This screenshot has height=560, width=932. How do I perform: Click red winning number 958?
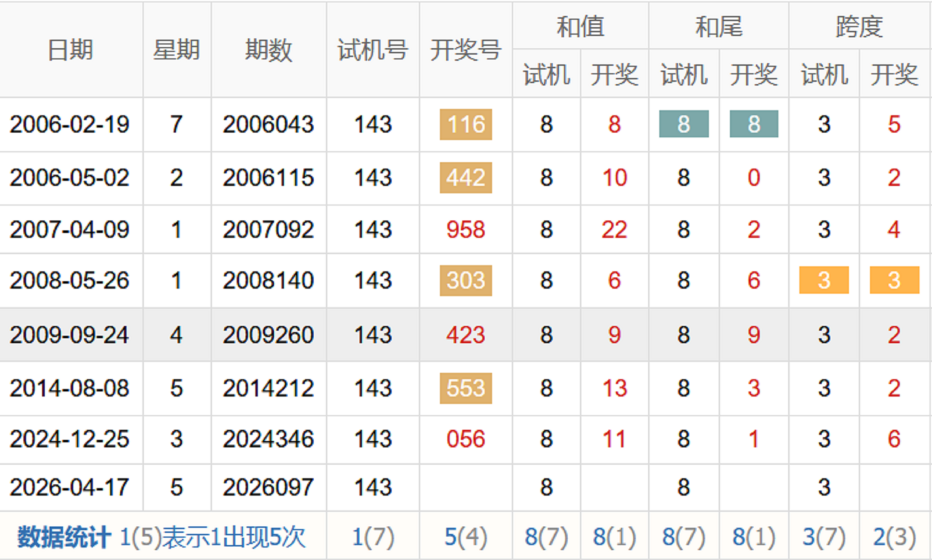tap(465, 230)
